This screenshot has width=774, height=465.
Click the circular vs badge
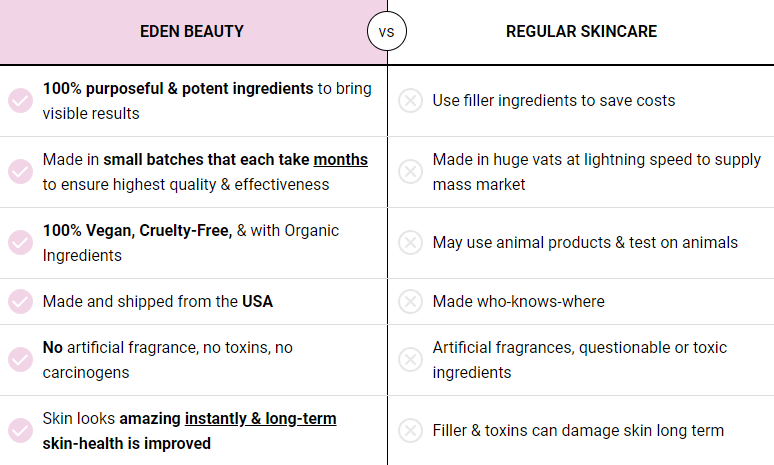point(387,32)
